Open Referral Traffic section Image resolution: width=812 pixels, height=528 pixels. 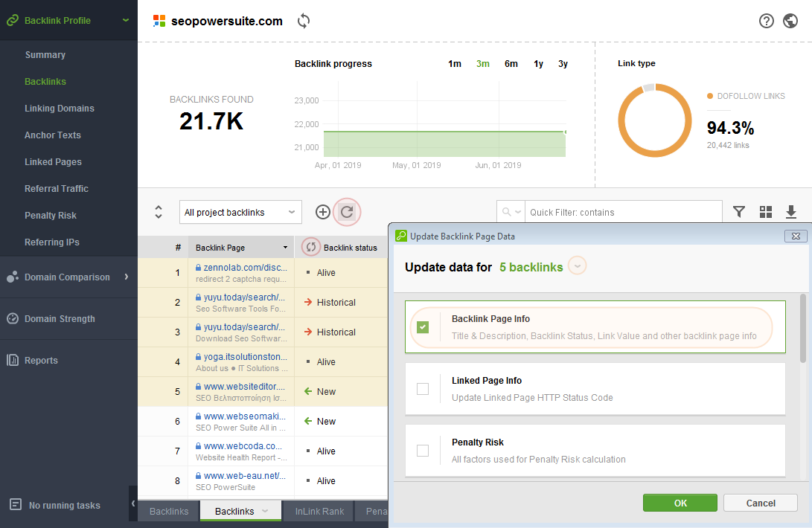click(57, 188)
